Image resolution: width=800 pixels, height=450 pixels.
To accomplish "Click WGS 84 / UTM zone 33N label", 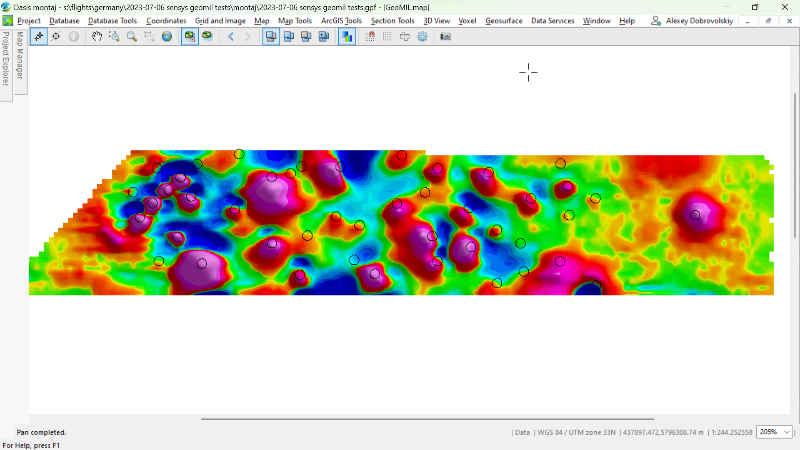I will coord(575,432).
